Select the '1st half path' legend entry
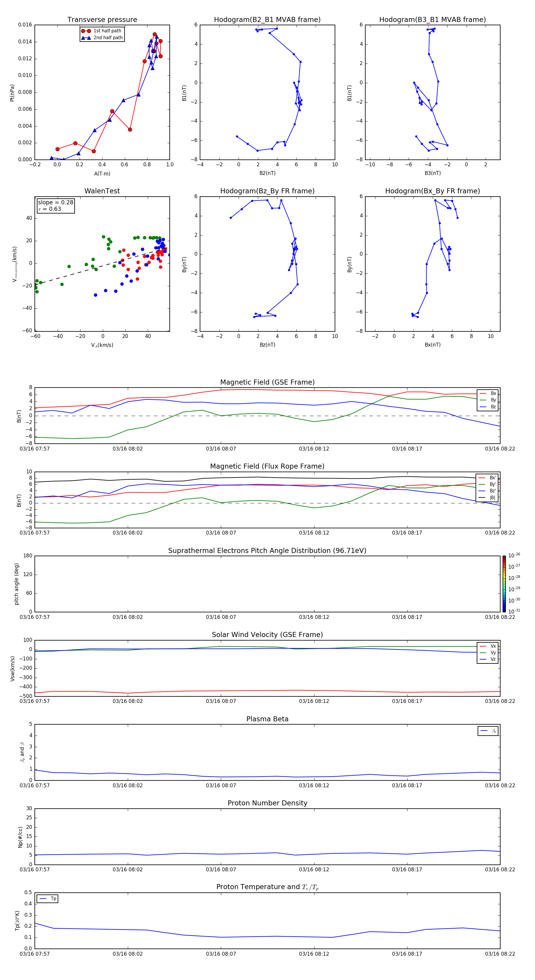The image size is (535, 980). (x=102, y=31)
